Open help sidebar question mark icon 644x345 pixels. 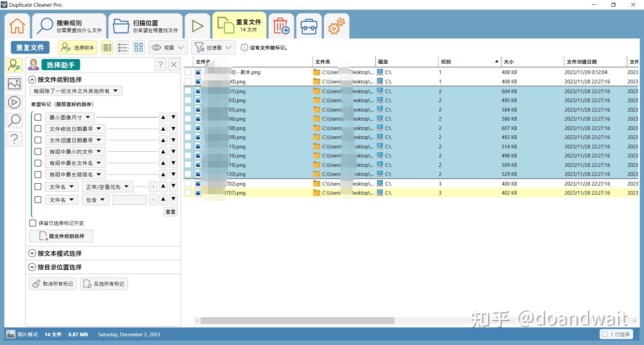(x=14, y=139)
